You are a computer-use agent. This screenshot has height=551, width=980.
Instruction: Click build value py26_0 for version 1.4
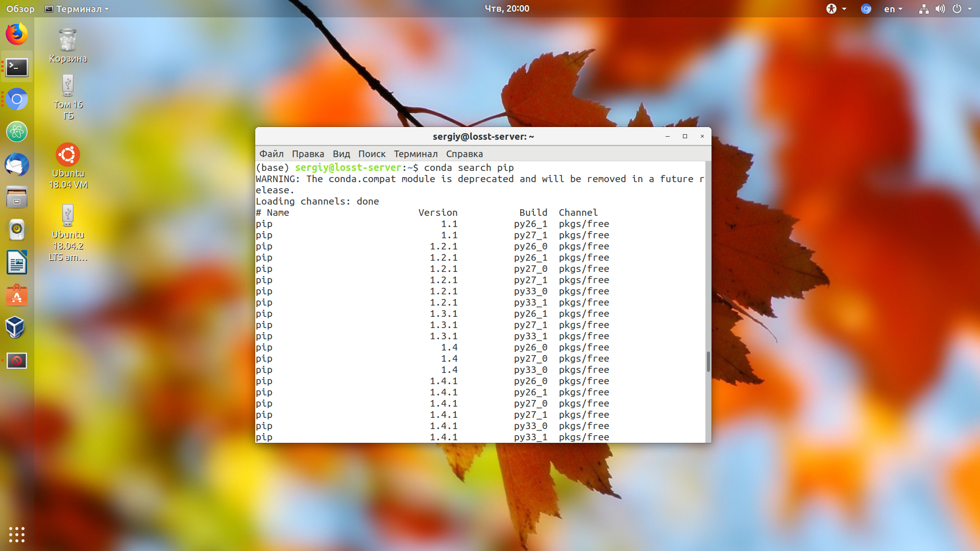(x=530, y=347)
